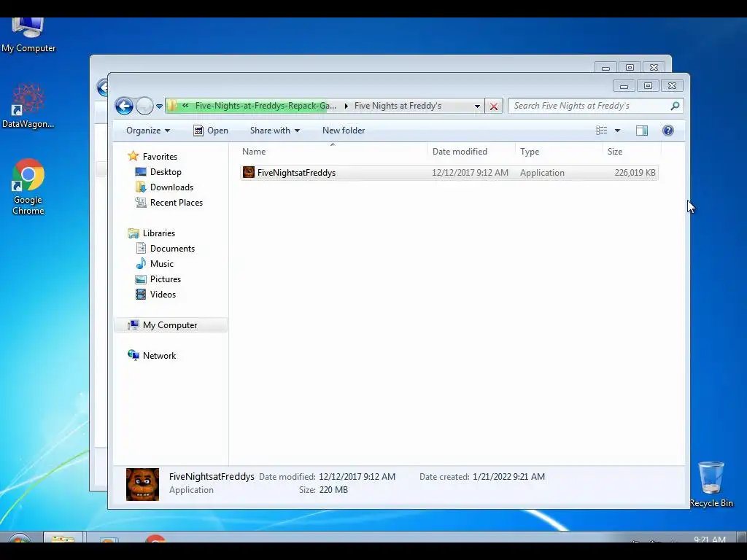This screenshot has width=747, height=560.
Task: Minimize the front Explorer window
Action: 624,86
